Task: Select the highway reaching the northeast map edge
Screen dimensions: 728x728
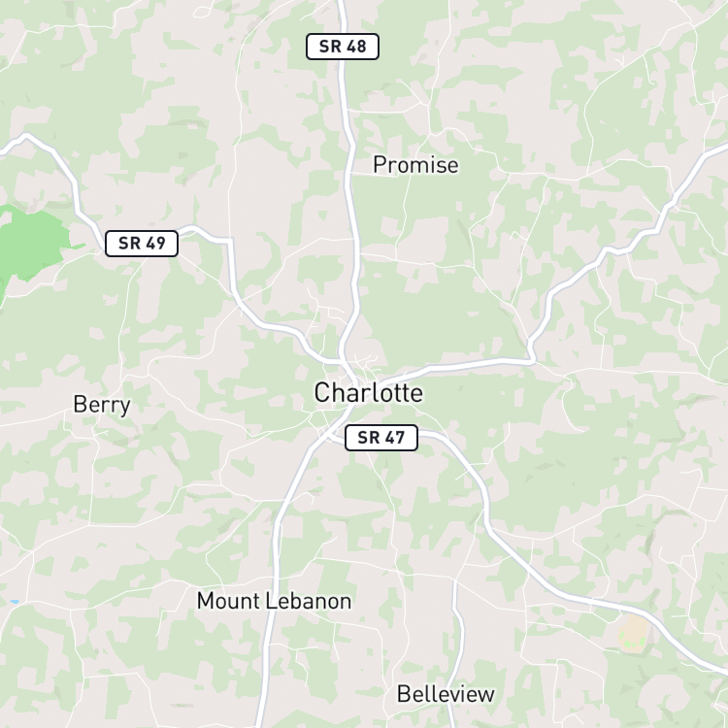Action: [x=711, y=152]
